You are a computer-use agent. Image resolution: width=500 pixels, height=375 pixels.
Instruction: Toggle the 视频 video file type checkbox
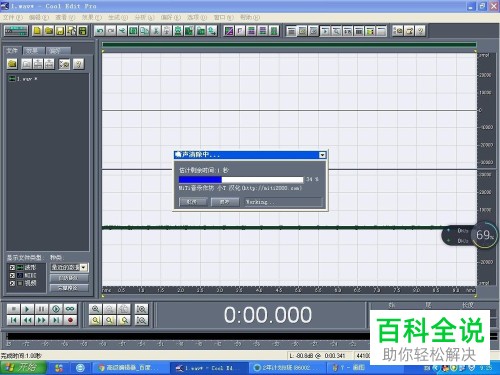(12, 283)
